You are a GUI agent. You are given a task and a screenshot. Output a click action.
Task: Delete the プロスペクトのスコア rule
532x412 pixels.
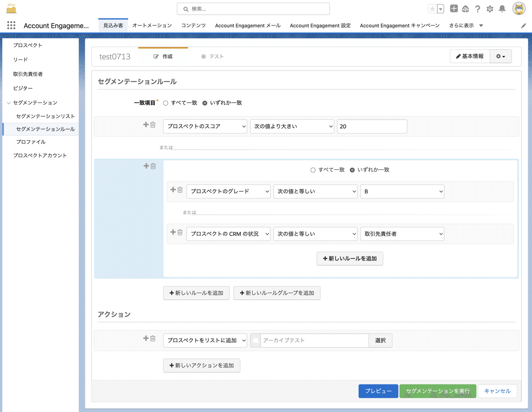tap(153, 125)
